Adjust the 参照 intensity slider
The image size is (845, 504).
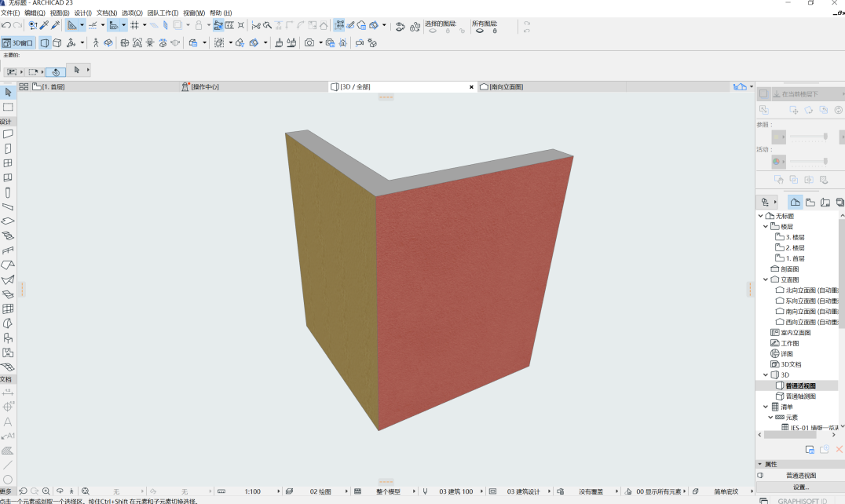[x=808, y=137]
